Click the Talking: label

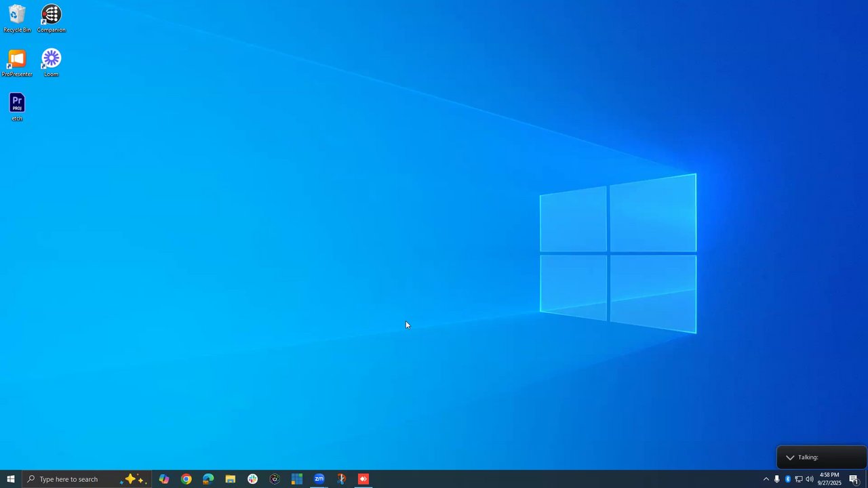(808, 457)
